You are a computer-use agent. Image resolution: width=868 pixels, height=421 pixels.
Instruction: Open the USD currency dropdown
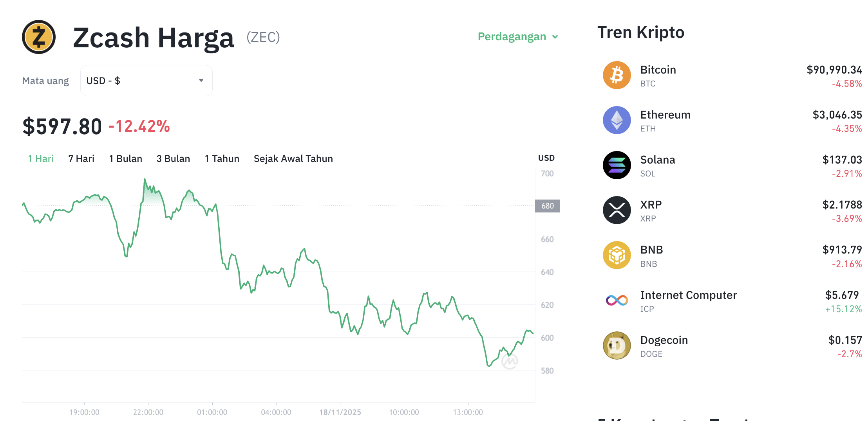tap(146, 80)
